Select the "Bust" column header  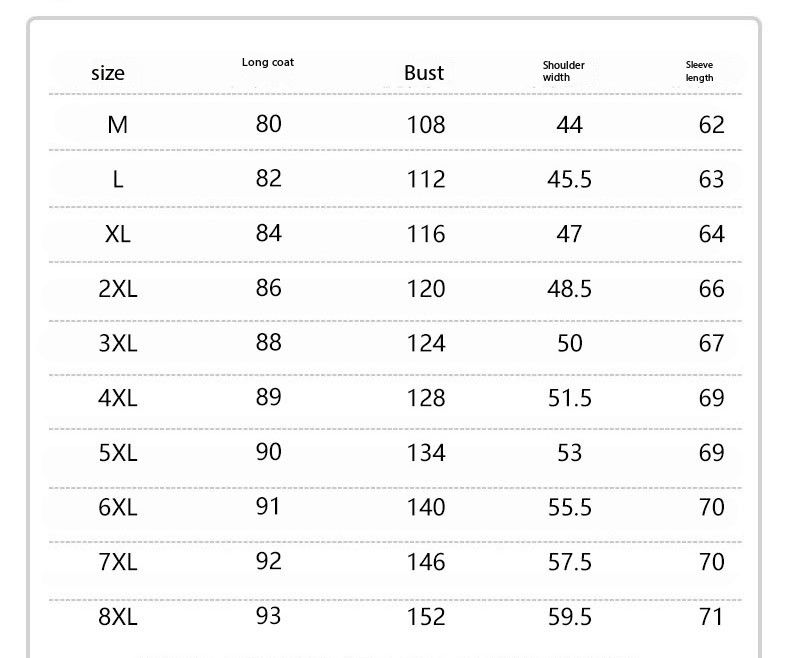[424, 73]
